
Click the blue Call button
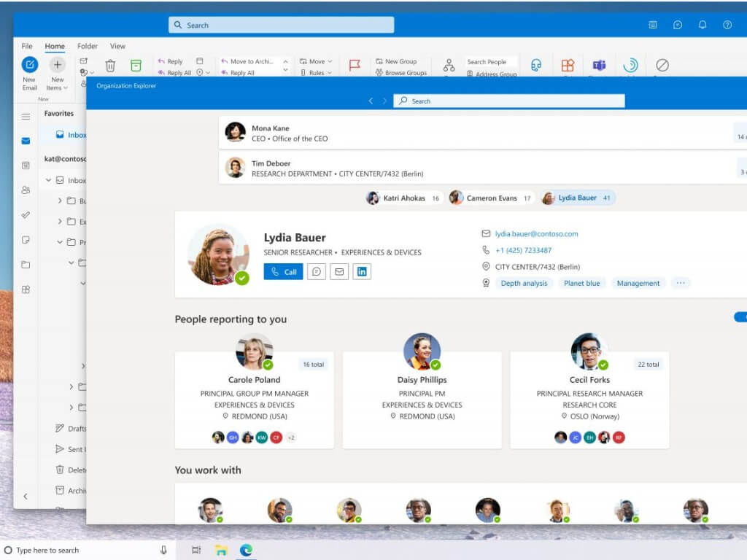click(x=283, y=272)
